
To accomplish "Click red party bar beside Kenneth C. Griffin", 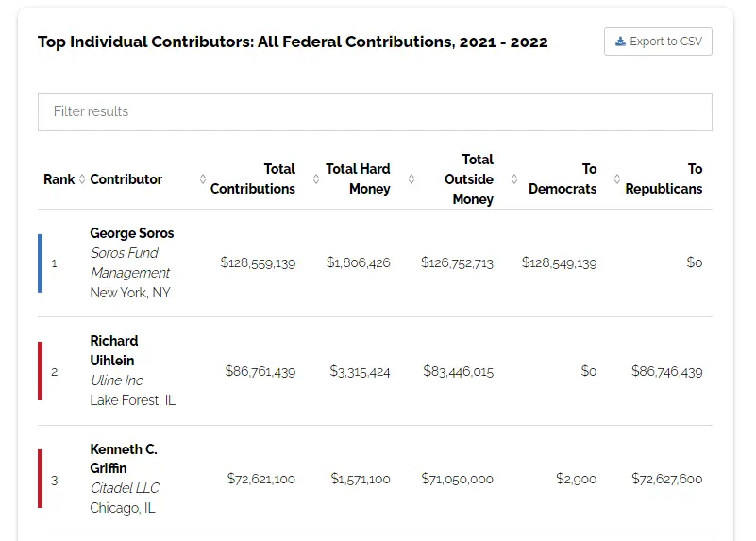I will coord(40,479).
